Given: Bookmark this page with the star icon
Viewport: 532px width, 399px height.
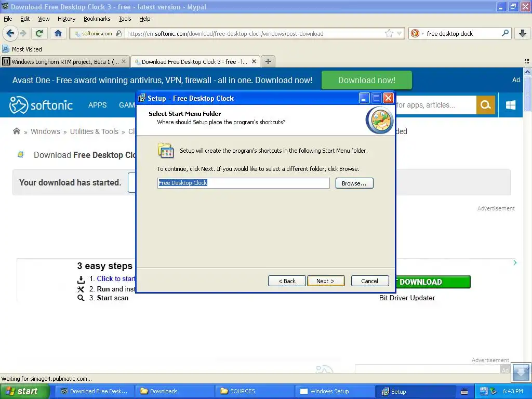Looking at the screenshot, I should click(x=389, y=34).
